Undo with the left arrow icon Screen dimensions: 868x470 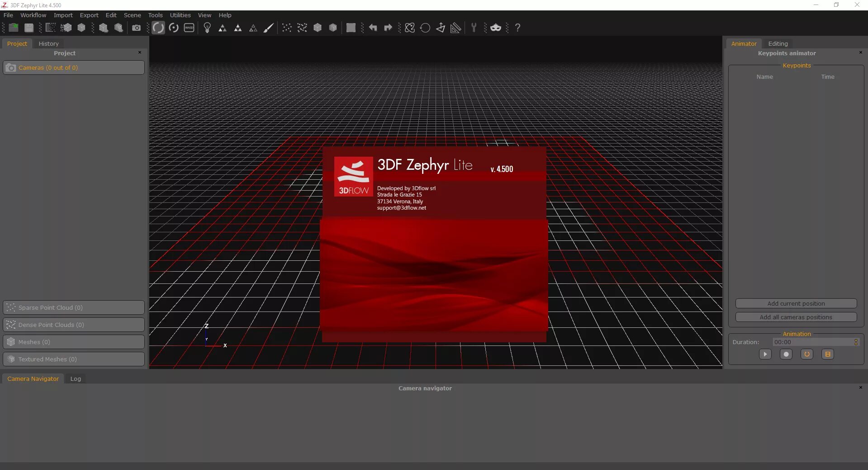click(373, 28)
